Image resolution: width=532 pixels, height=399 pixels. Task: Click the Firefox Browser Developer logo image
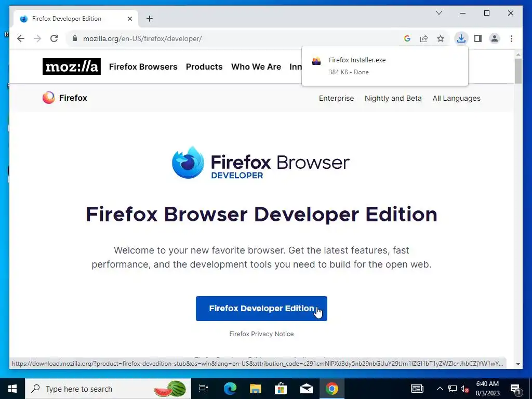(x=261, y=163)
